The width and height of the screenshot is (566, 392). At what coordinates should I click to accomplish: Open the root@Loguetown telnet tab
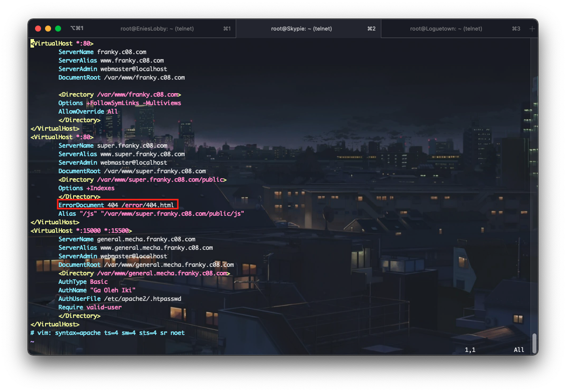click(x=446, y=29)
